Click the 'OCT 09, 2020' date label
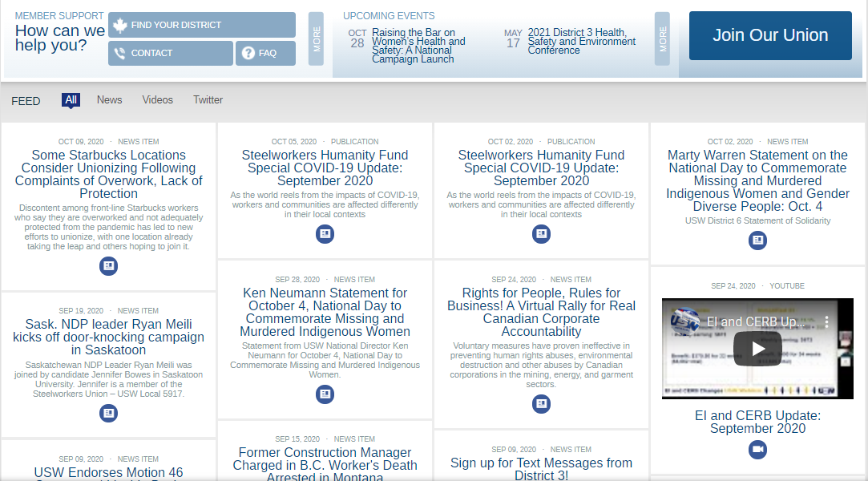This screenshot has width=868, height=481. point(81,142)
